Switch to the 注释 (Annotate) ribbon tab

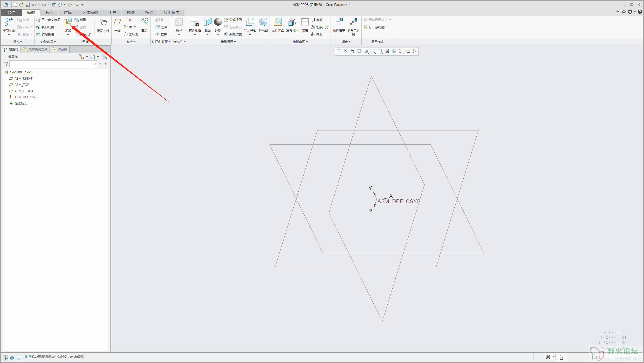pyautogui.click(x=67, y=12)
